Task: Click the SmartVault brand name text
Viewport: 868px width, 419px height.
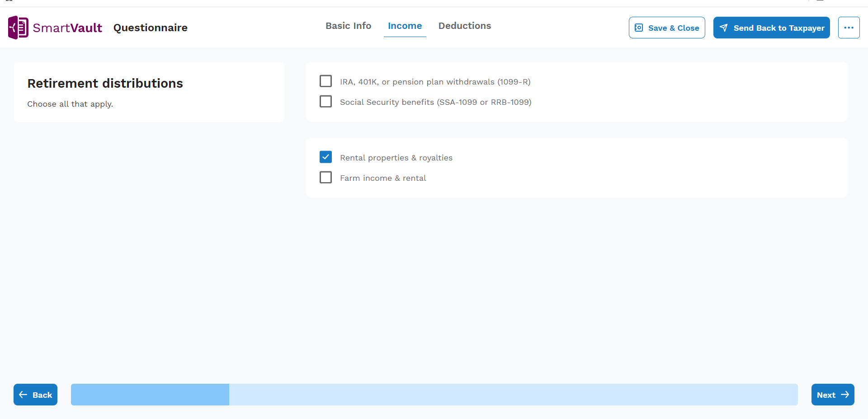Action: click(x=67, y=28)
